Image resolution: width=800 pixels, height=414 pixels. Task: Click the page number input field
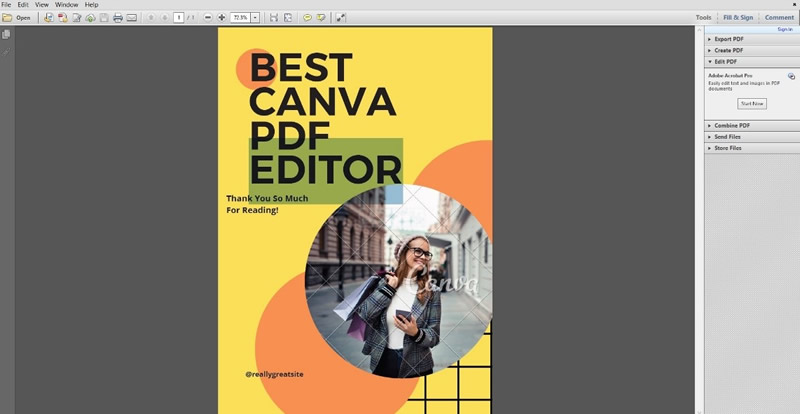[x=179, y=18]
